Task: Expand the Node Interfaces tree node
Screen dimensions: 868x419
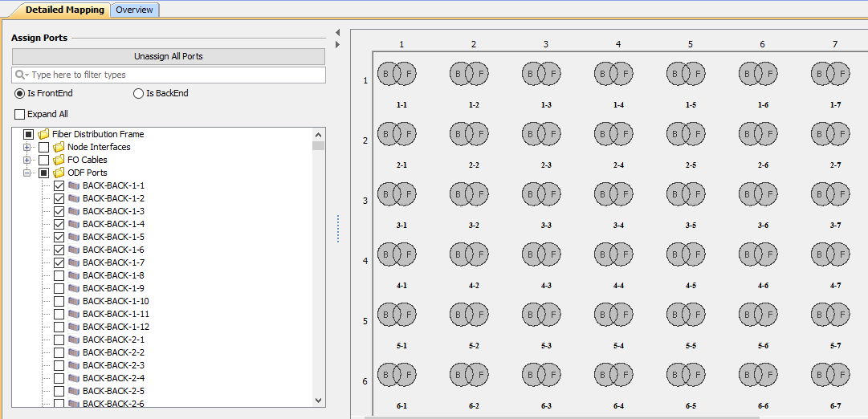Action: pos(28,147)
